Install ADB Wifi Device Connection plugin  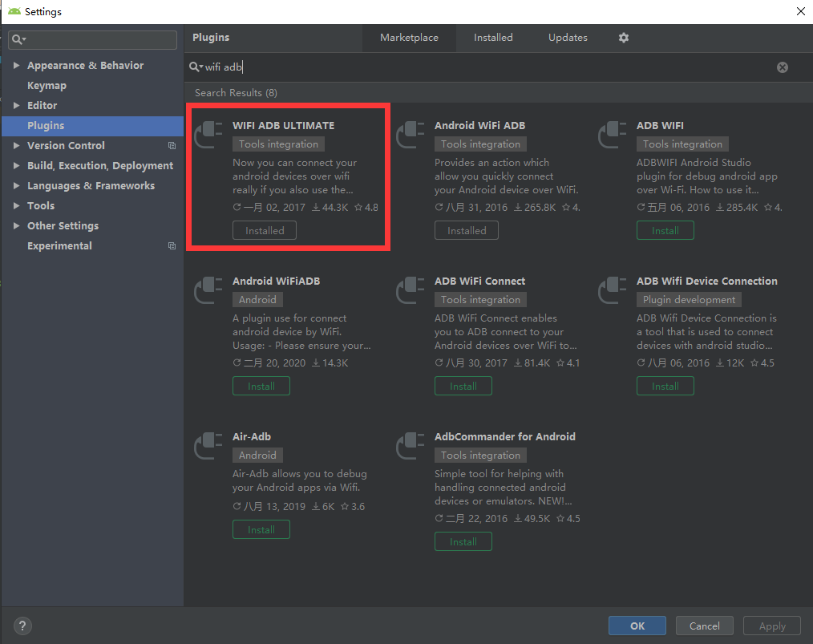click(665, 387)
